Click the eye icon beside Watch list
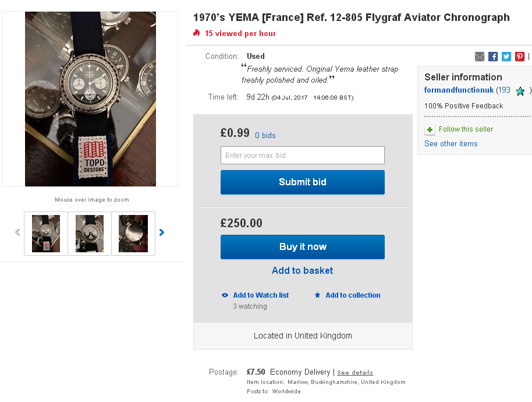The height and width of the screenshot is (402, 532). pyautogui.click(x=225, y=295)
